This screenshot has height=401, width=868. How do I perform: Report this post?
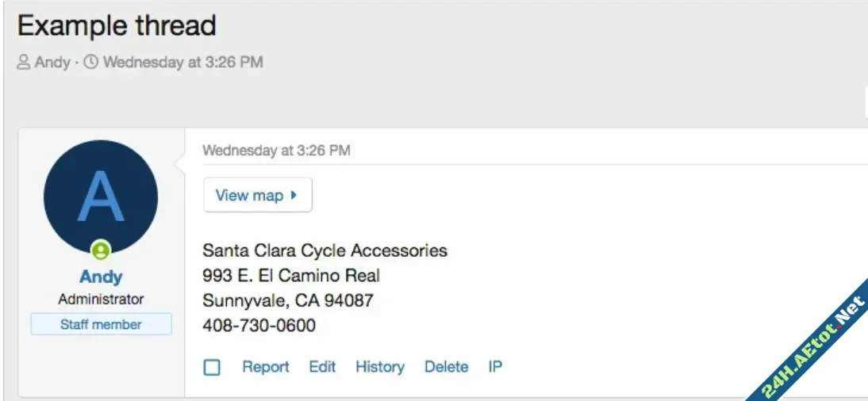[266, 367]
